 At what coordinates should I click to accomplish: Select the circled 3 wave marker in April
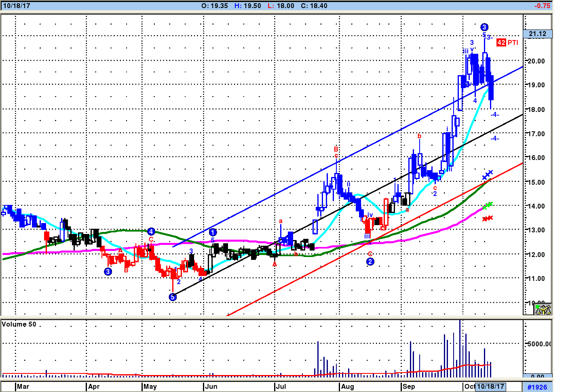tap(108, 272)
